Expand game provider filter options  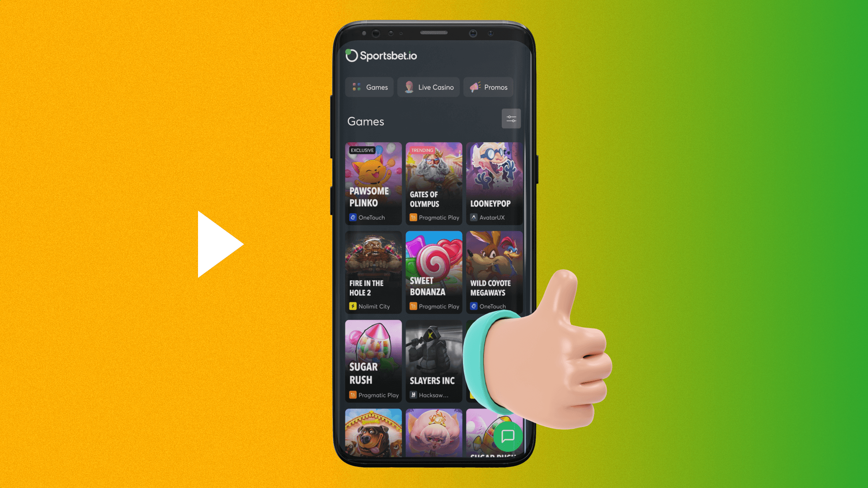click(x=511, y=119)
